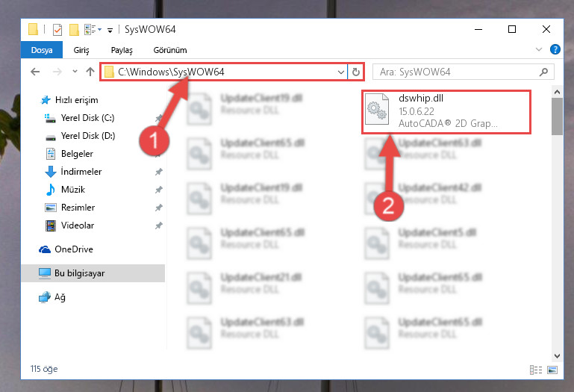Click the search magnifier icon
The height and width of the screenshot is (392, 574).
tap(543, 72)
